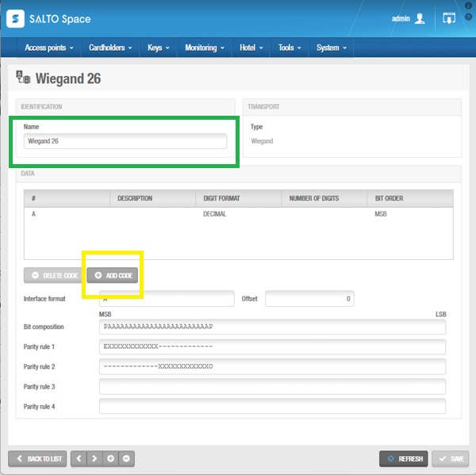Click the DECIMAL cell in row A
Screen dimensions: 476x475
[215, 214]
